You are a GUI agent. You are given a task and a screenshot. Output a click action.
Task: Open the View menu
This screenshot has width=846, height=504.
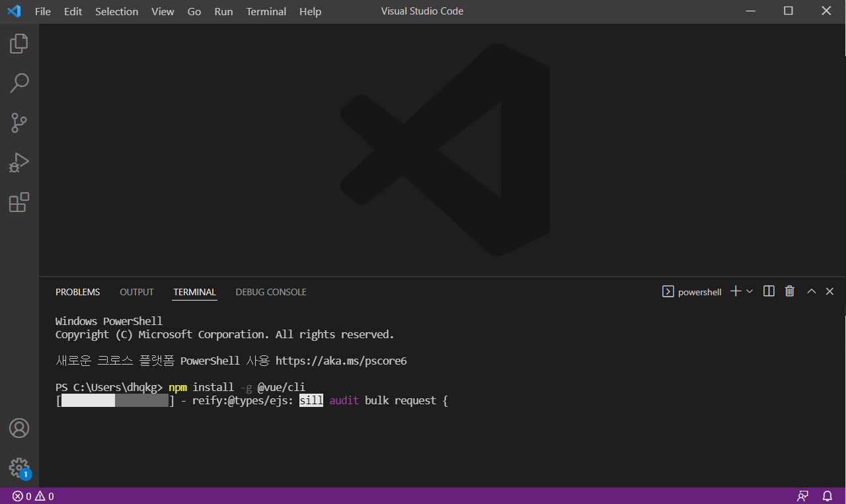[163, 11]
